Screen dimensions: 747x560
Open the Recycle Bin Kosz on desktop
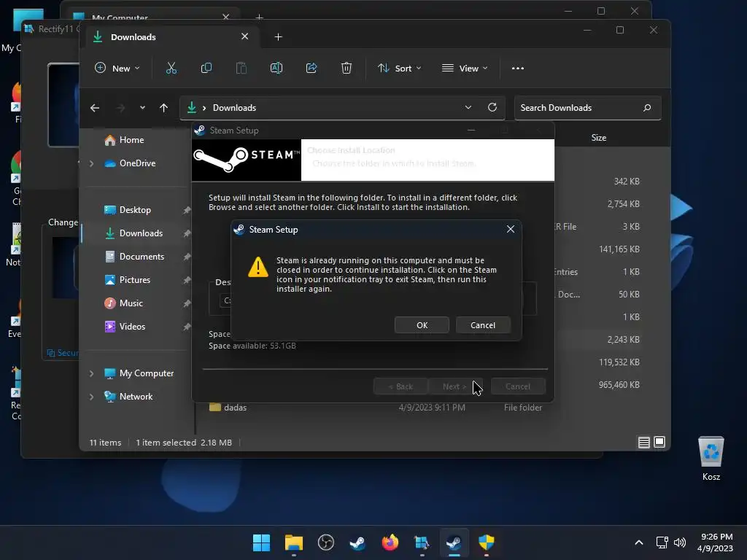coord(711,458)
